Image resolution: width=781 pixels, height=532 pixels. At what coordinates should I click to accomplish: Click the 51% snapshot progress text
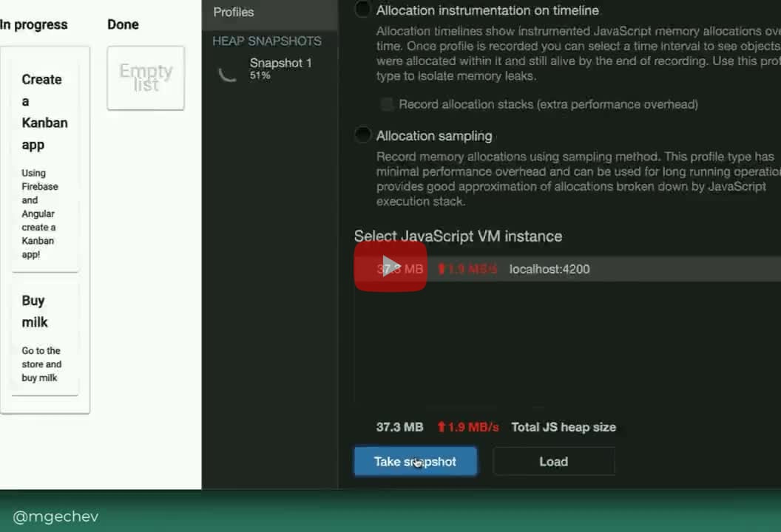point(260,75)
